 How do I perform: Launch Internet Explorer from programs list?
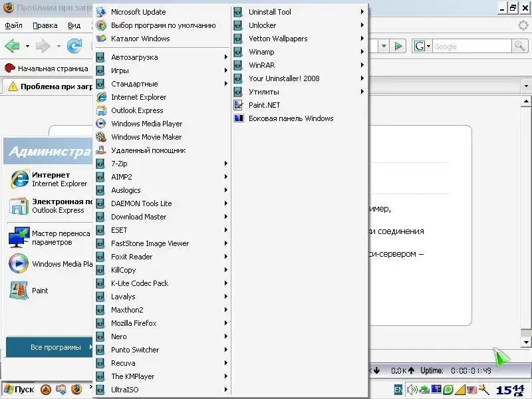162,97
